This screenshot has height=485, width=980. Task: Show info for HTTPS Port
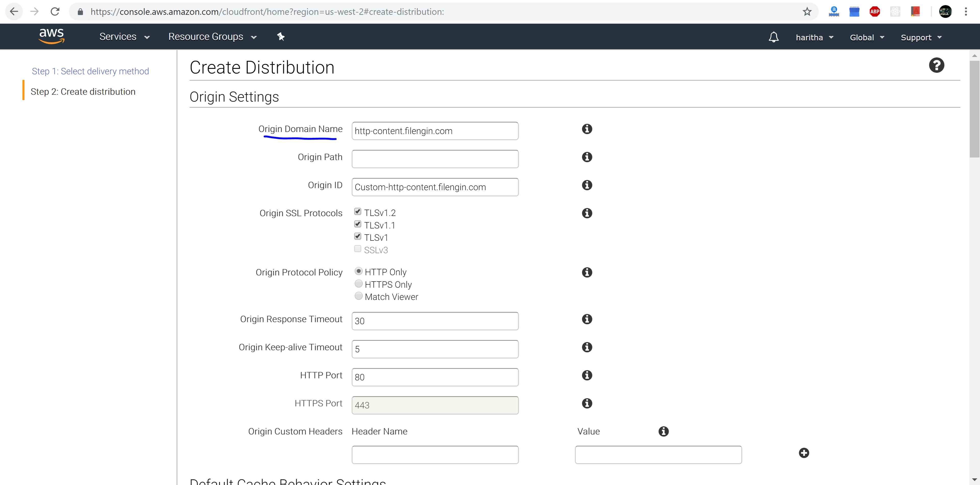pyautogui.click(x=587, y=403)
